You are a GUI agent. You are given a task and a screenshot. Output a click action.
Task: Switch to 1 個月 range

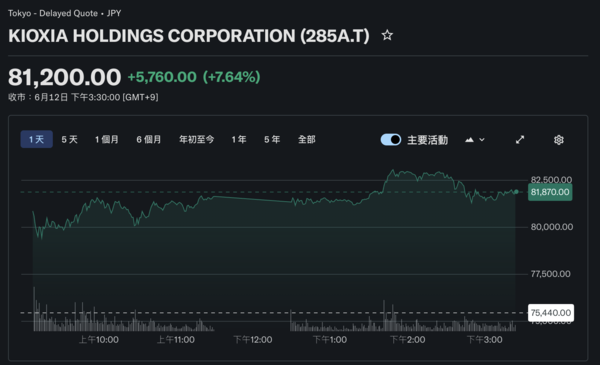[x=107, y=140]
